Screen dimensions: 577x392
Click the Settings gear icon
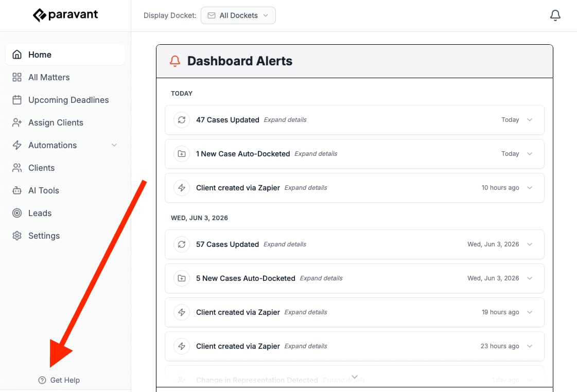tap(17, 236)
